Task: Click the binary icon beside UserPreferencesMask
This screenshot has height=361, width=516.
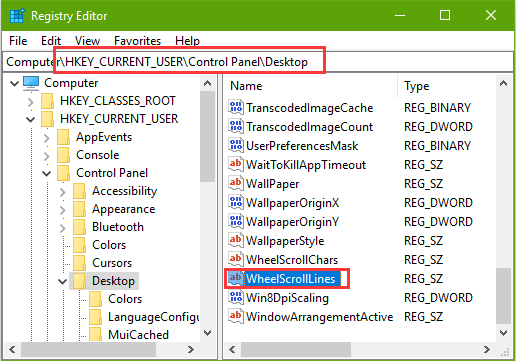Action: click(236, 145)
